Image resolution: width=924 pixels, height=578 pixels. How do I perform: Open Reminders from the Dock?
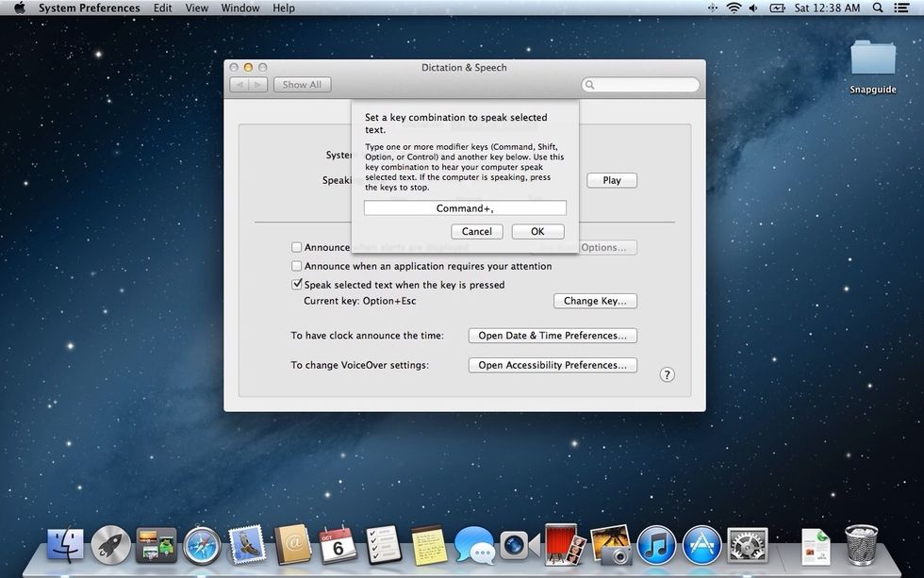[x=381, y=545]
